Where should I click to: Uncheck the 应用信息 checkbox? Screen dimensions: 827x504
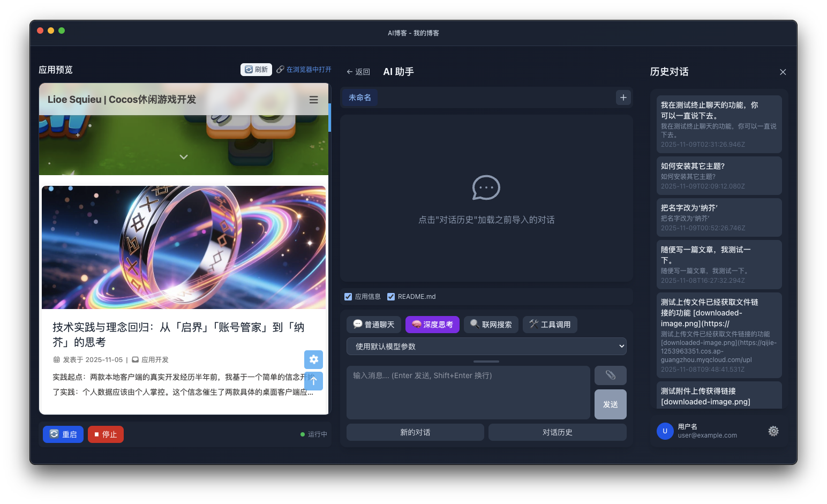(x=347, y=296)
